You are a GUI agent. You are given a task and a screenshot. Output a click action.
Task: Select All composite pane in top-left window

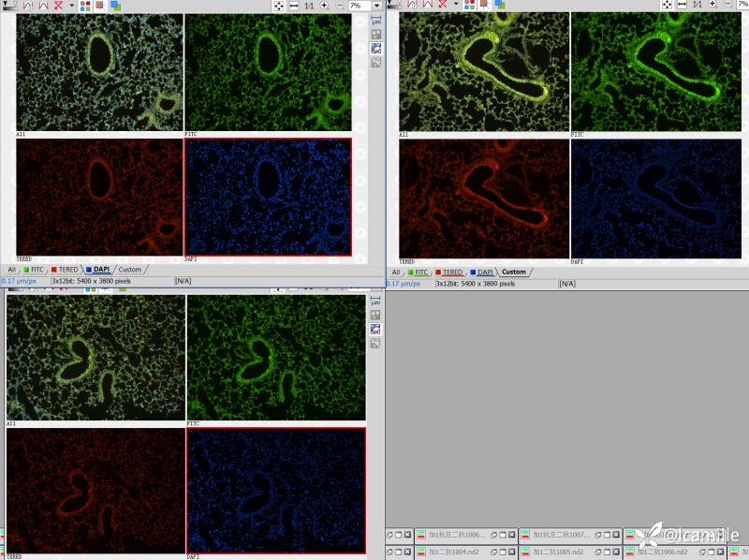99,72
